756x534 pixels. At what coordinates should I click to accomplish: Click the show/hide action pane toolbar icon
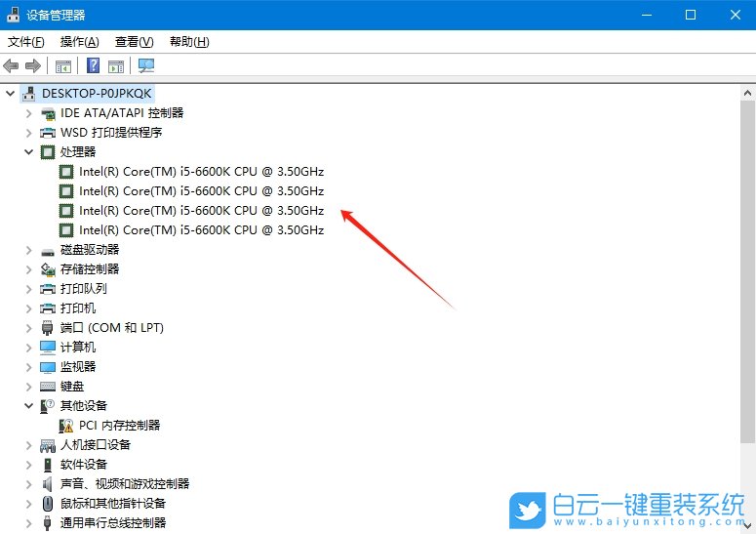(x=116, y=66)
